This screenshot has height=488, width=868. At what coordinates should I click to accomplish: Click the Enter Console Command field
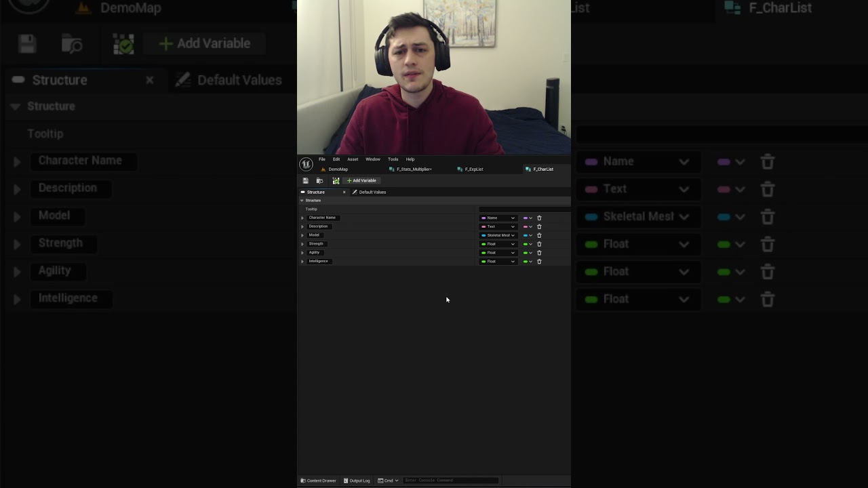pyautogui.click(x=451, y=481)
